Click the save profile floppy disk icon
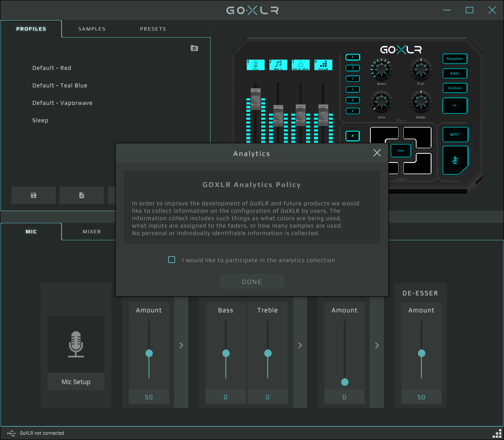The width and height of the screenshot is (504, 440). coord(34,195)
